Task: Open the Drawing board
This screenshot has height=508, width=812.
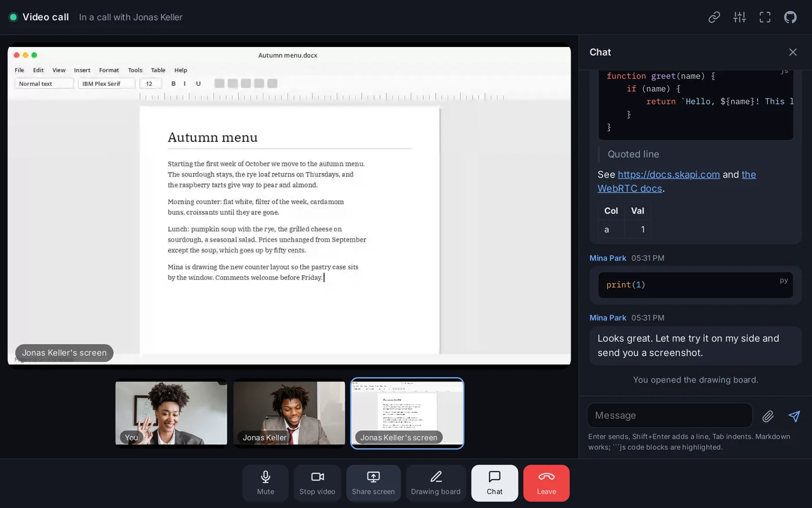Action: coord(436,483)
